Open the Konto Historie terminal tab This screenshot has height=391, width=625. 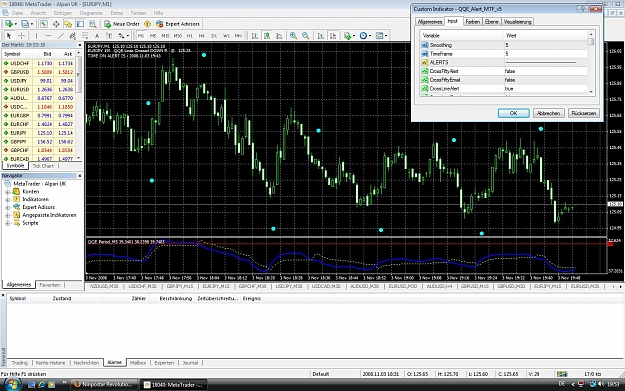tap(50, 363)
